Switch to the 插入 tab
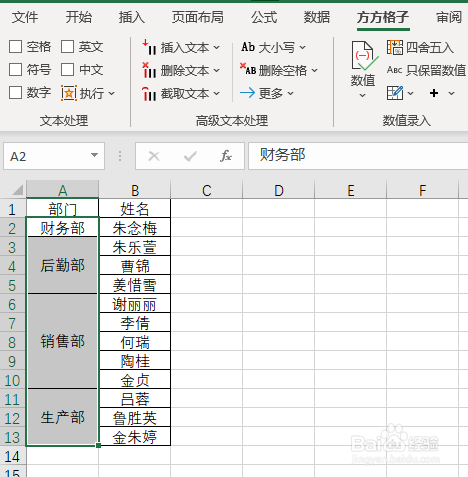 pyautogui.click(x=132, y=17)
